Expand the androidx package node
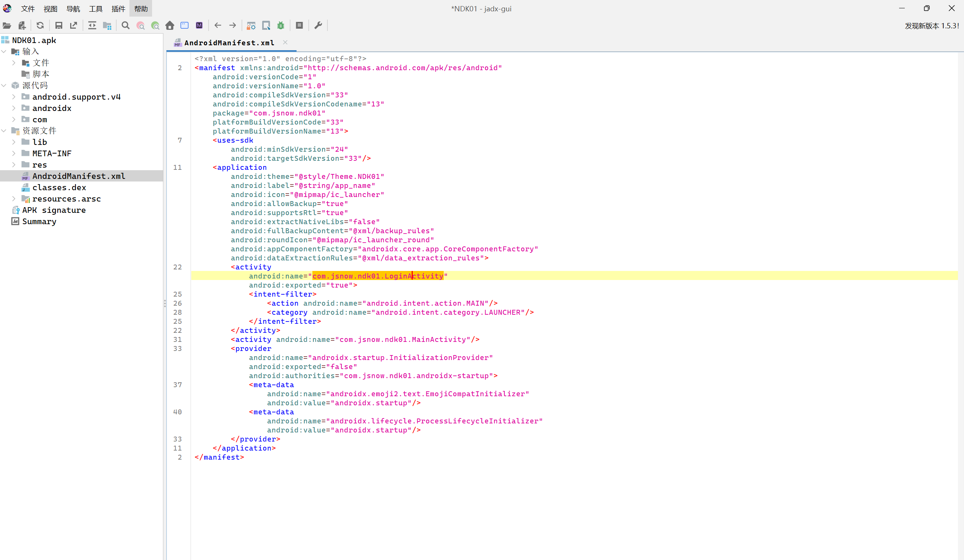Viewport: 964px width, 560px height. tap(14, 108)
